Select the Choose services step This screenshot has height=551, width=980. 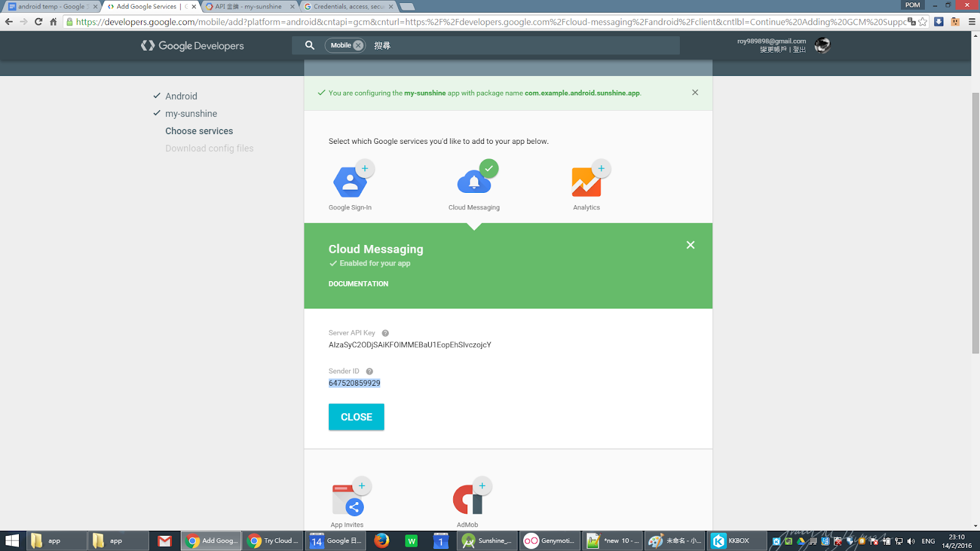(x=199, y=131)
